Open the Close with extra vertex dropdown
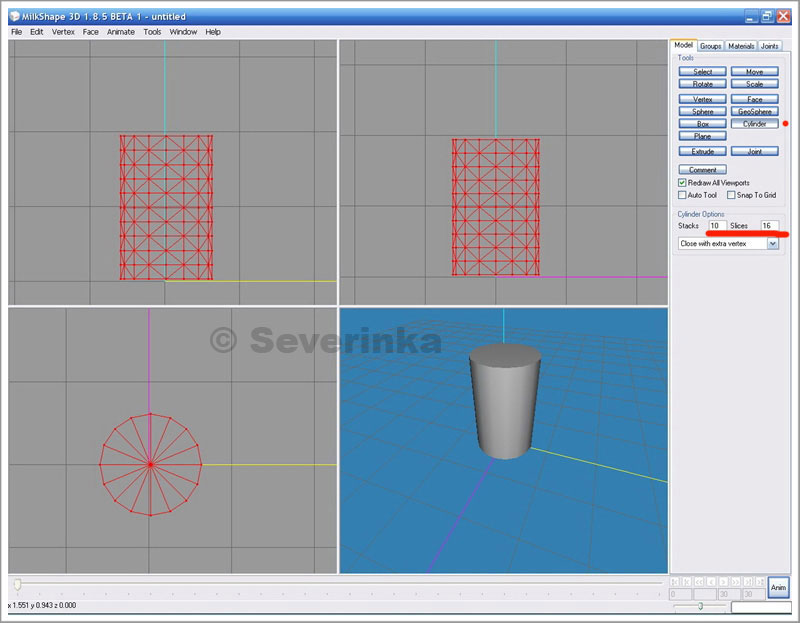This screenshot has height=623, width=800. pos(772,244)
